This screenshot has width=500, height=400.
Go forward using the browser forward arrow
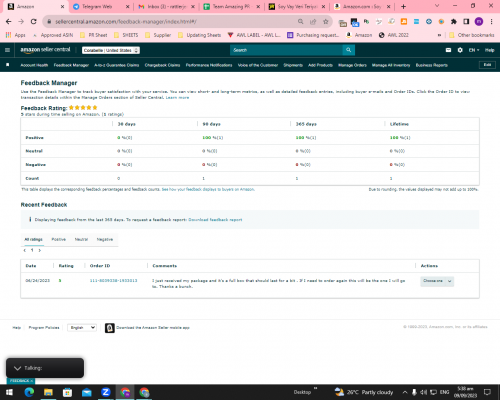click(x=21, y=22)
